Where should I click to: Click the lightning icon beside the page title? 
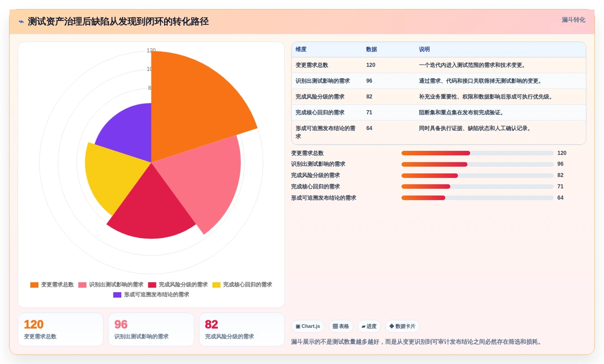(x=21, y=21)
